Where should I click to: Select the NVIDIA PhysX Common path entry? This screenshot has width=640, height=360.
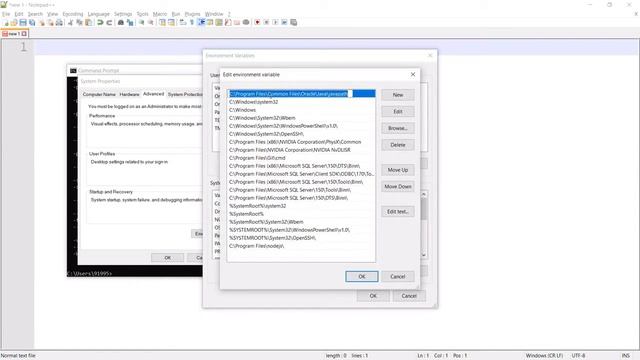point(301,142)
